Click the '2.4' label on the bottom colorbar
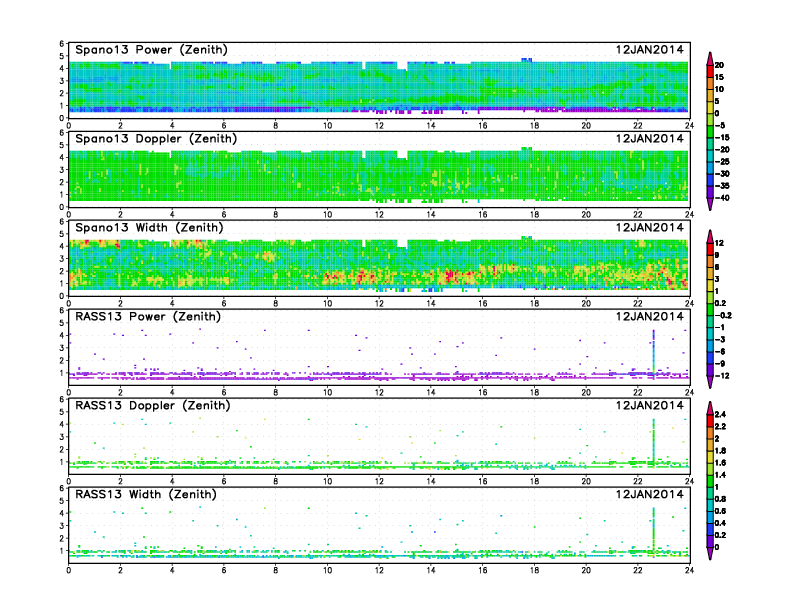Viewport: 792px width, 612px height. (720, 415)
